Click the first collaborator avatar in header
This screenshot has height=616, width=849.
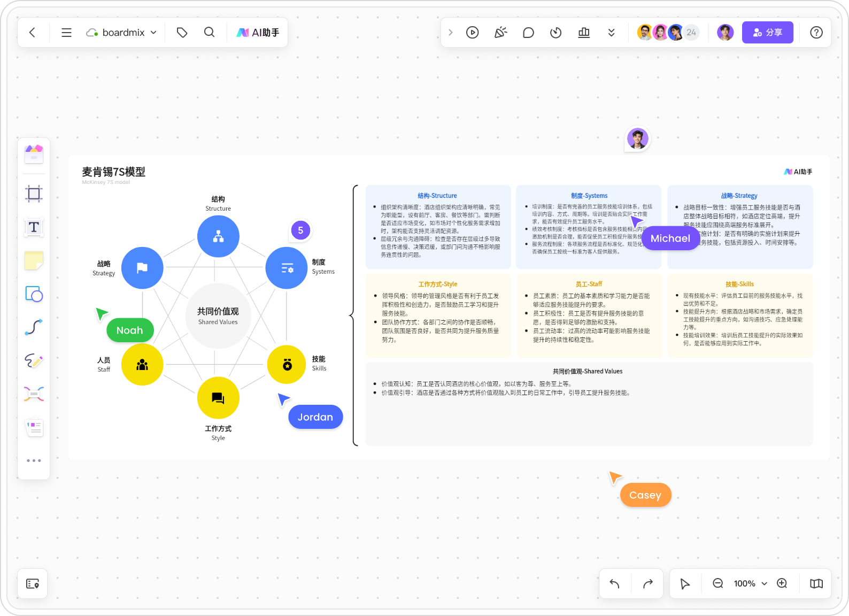tap(645, 33)
